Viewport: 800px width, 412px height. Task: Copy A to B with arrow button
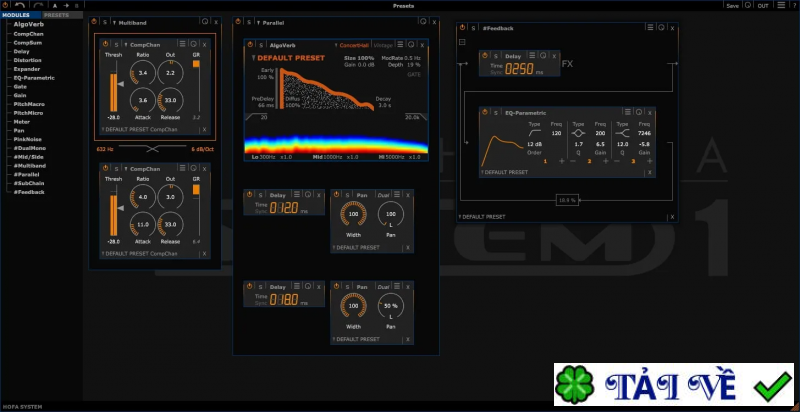point(66,6)
